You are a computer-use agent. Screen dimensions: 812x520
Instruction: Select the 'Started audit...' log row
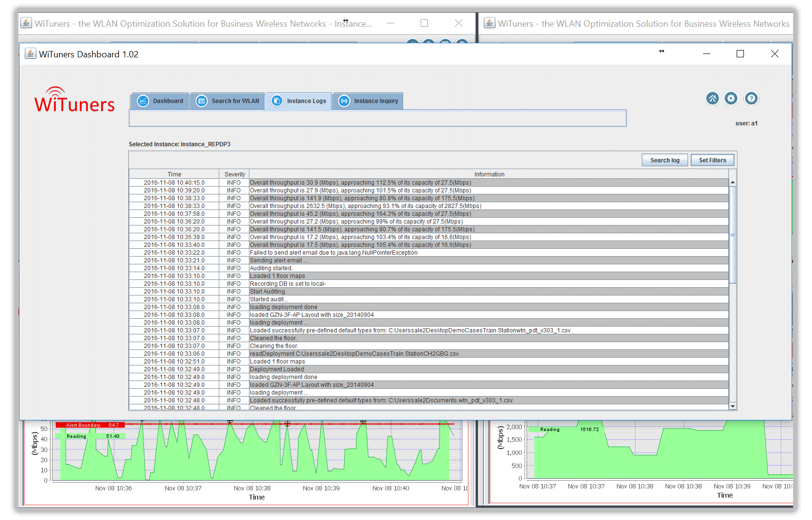[429, 299]
